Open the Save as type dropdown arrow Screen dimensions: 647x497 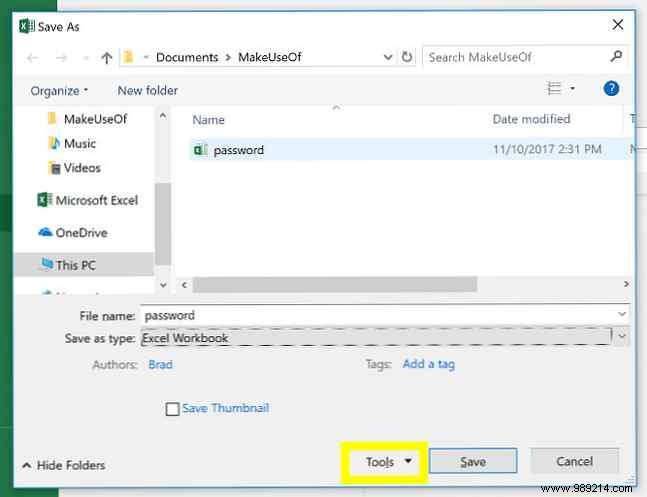coord(622,337)
